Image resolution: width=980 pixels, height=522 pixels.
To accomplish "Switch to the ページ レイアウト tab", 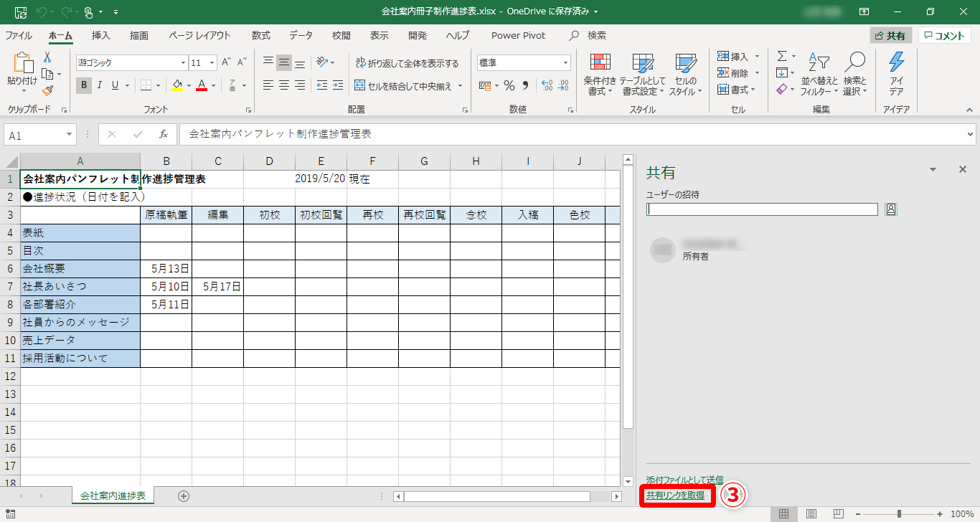I will [200, 35].
